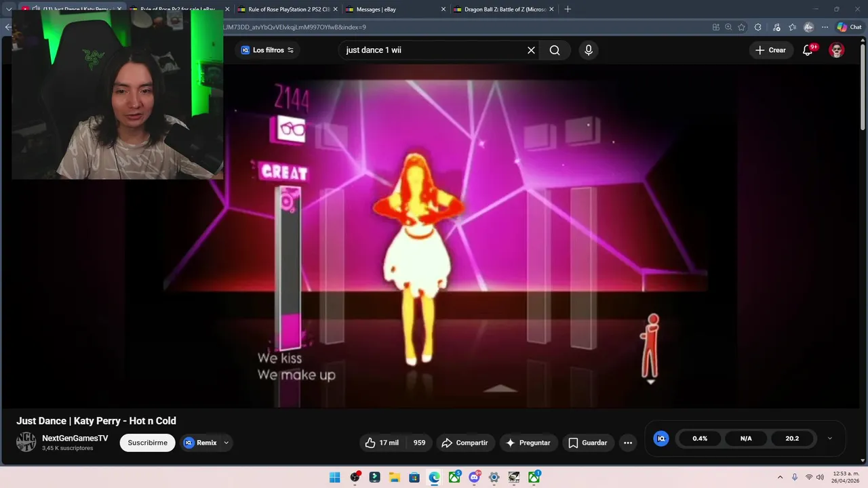This screenshot has width=868, height=488.
Task: Open the tab actions dropdown arrow
Action: click(8, 9)
